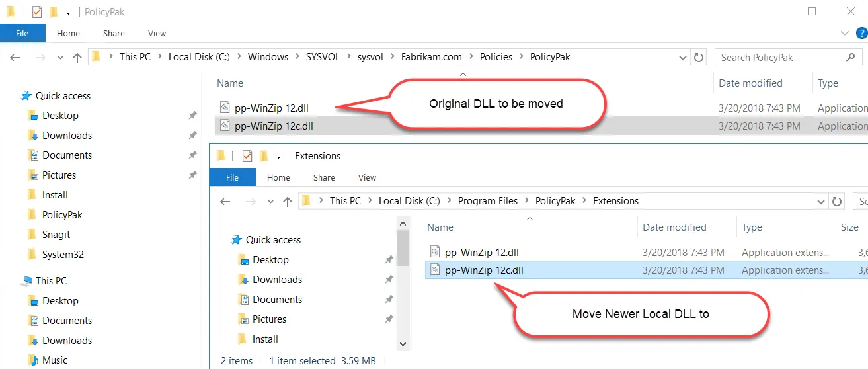This screenshot has width=868, height=369.
Task: Expand PolicyPak address bar history dropdown
Action: [684, 58]
